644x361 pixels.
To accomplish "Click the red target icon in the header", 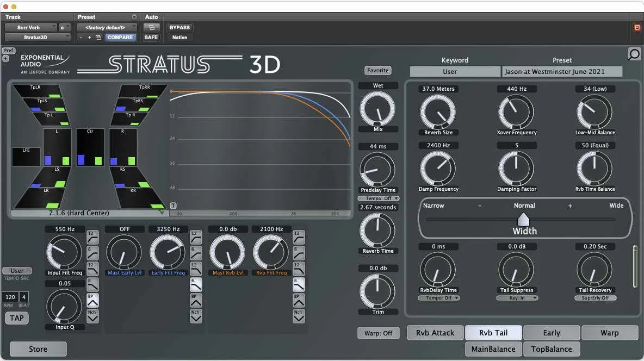I will (637, 28).
